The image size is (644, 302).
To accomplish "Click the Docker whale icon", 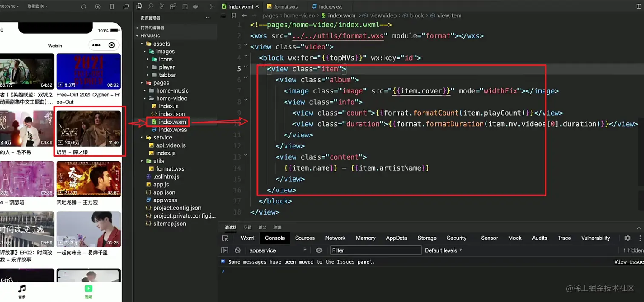I will tap(196, 6).
